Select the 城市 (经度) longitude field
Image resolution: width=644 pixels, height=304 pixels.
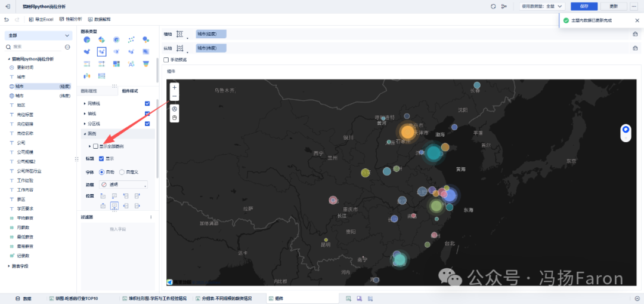[x=40, y=87]
